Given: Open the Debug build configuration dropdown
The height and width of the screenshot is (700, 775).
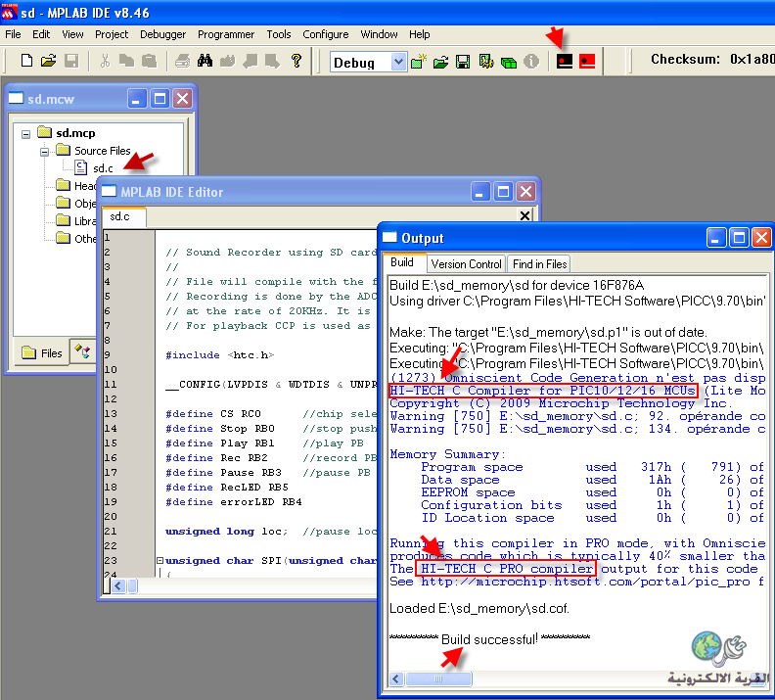Looking at the screenshot, I should point(398,63).
